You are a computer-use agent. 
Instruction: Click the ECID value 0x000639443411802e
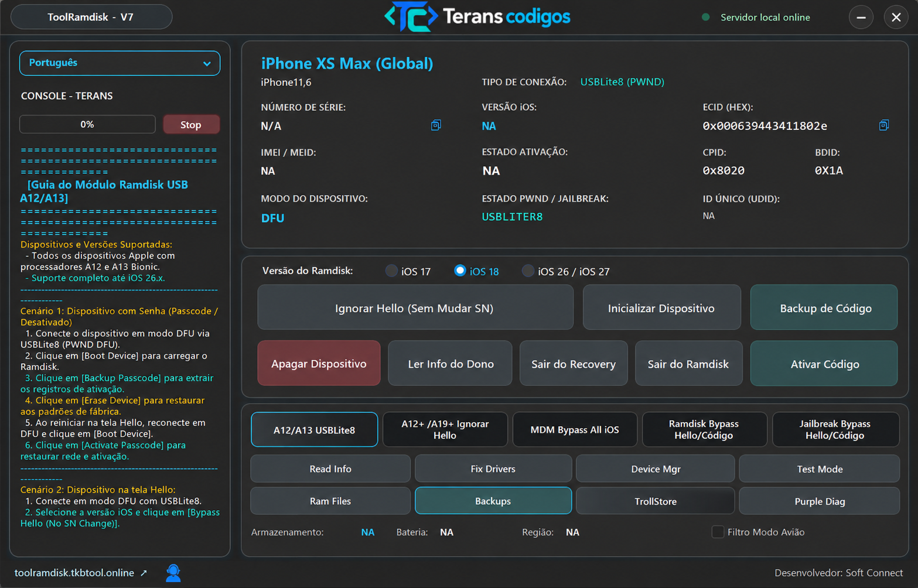(x=765, y=126)
